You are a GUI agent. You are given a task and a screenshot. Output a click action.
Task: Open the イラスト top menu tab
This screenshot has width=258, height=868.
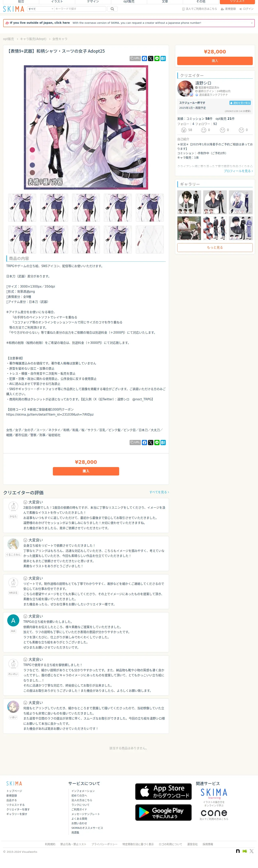click(57, 2)
